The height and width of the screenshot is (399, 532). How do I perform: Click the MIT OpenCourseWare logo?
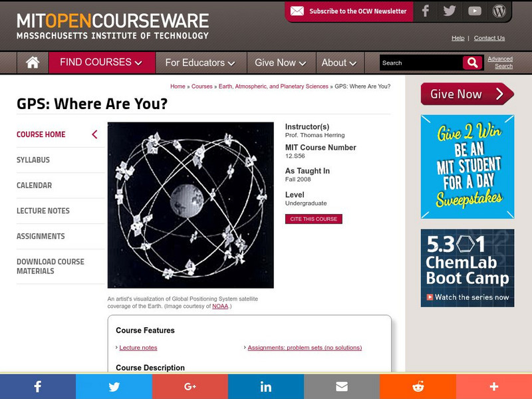[x=112, y=26]
